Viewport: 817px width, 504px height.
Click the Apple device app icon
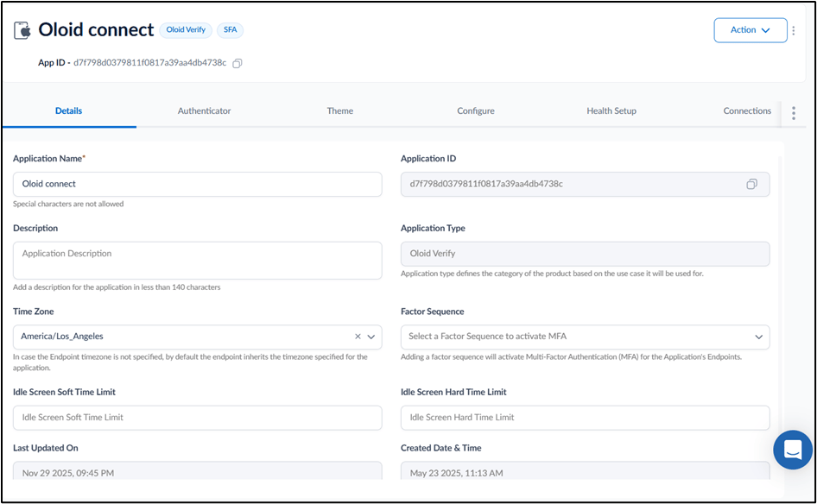(x=22, y=30)
